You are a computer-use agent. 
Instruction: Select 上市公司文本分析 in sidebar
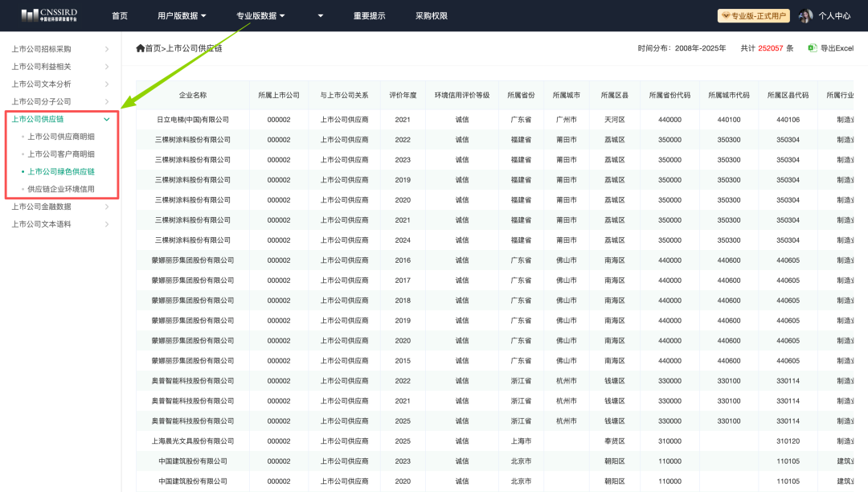click(x=42, y=84)
